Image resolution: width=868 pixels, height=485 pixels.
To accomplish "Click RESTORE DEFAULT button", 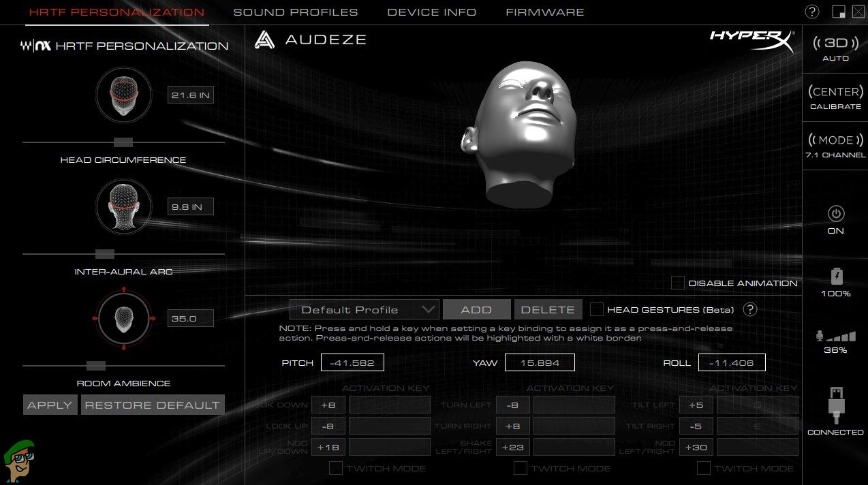I will (x=153, y=405).
